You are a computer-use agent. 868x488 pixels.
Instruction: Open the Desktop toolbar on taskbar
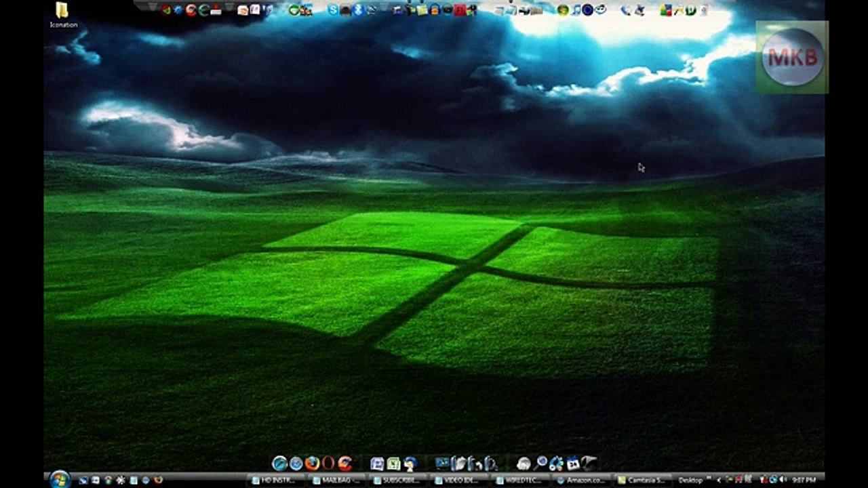tap(690, 480)
